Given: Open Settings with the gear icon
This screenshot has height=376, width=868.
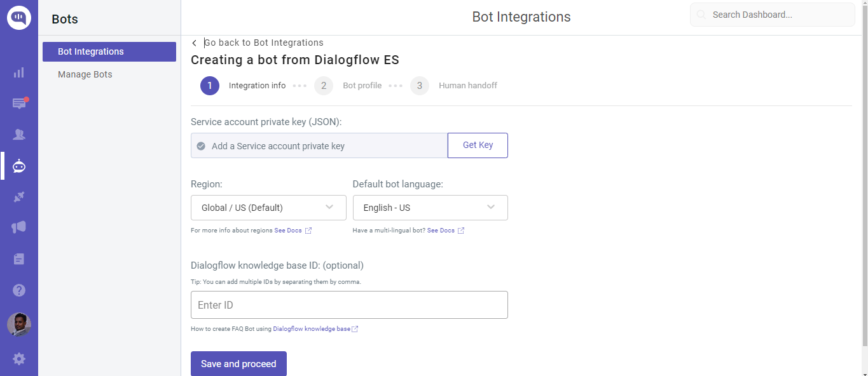Looking at the screenshot, I should (18, 359).
